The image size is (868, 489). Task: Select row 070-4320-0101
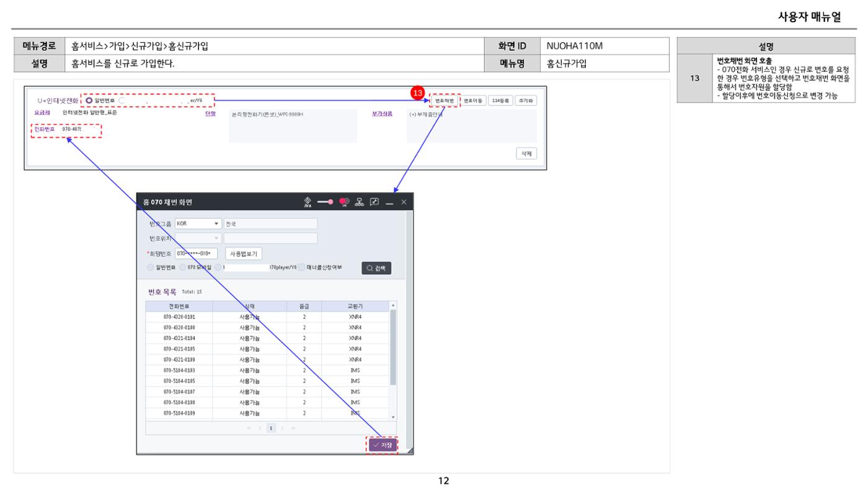(x=267, y=316)
